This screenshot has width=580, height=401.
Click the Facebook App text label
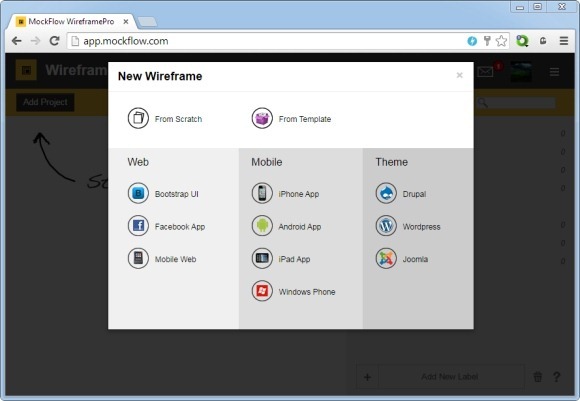[x=180, y=227]
